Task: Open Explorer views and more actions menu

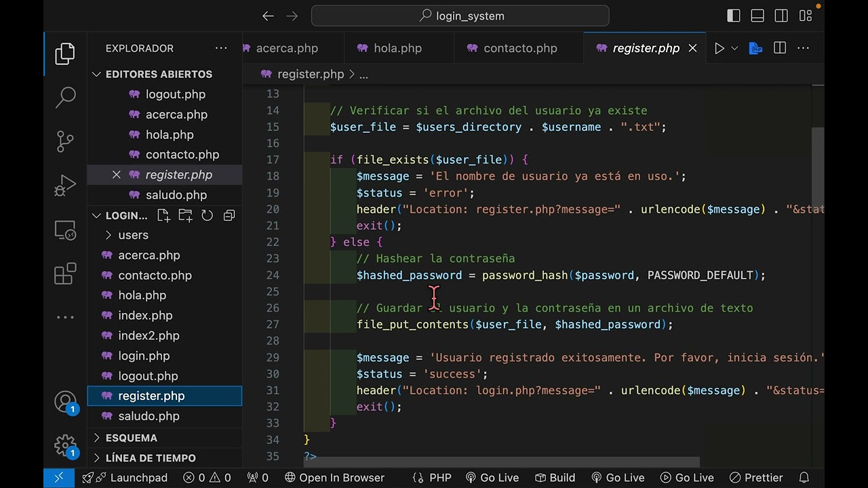Action: [221, 48]
